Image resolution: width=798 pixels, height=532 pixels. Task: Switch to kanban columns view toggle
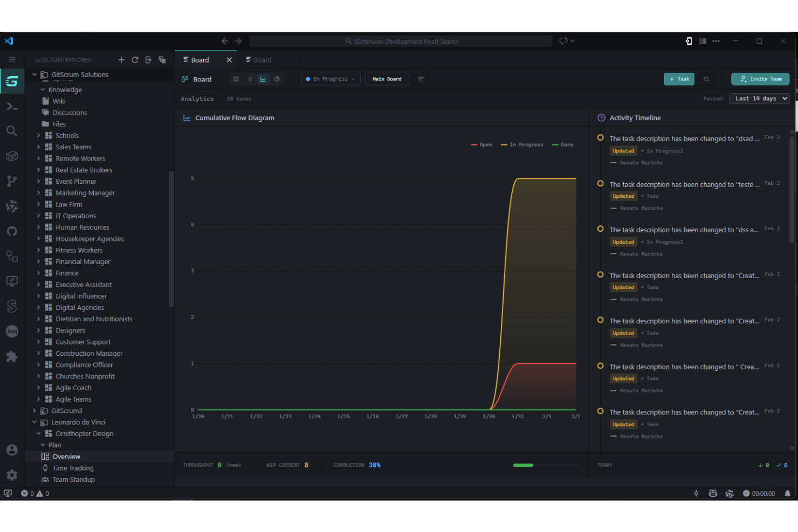click(x=236, y=79)
